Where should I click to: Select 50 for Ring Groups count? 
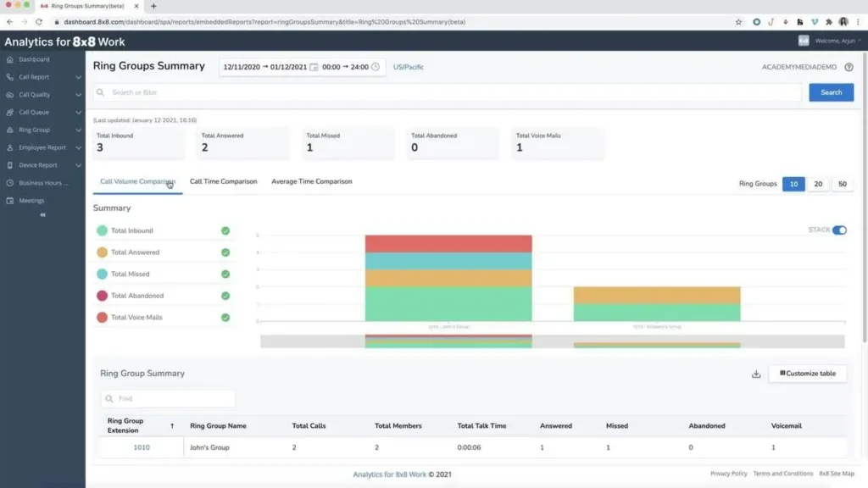pos(842,184)
